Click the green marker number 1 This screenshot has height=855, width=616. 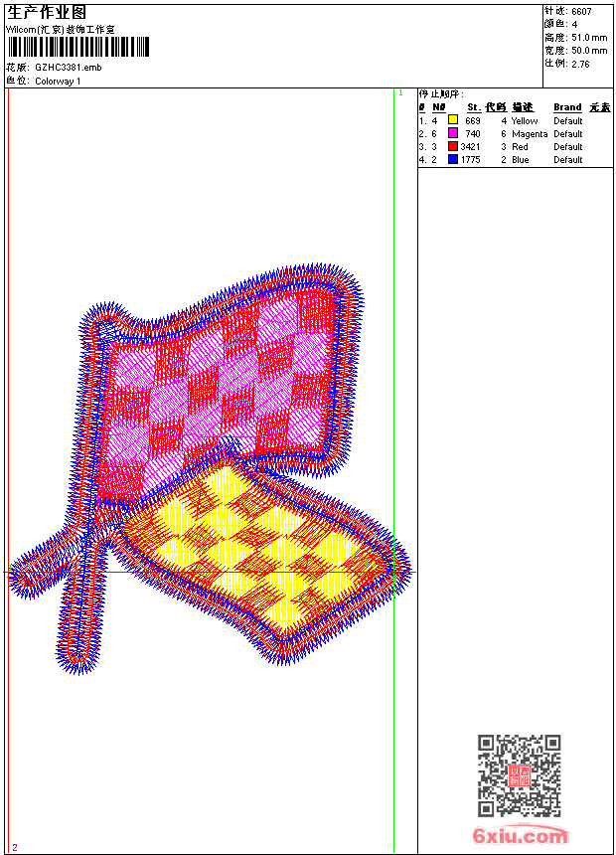coord(400,93)
